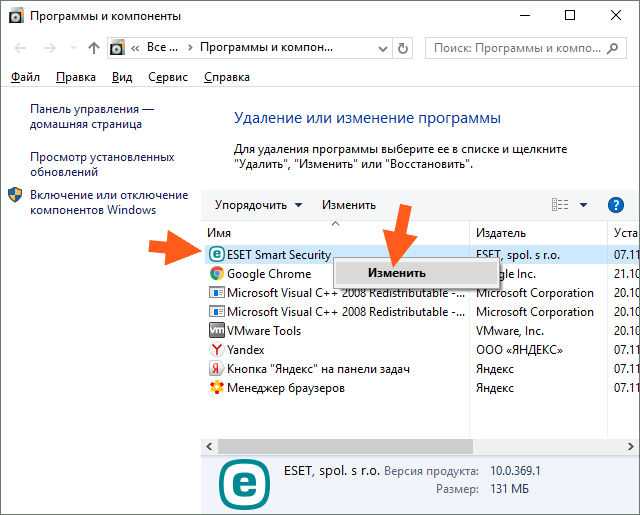Go up one folder level arrow
The image size is (640, 515).
tap(94, 48)
